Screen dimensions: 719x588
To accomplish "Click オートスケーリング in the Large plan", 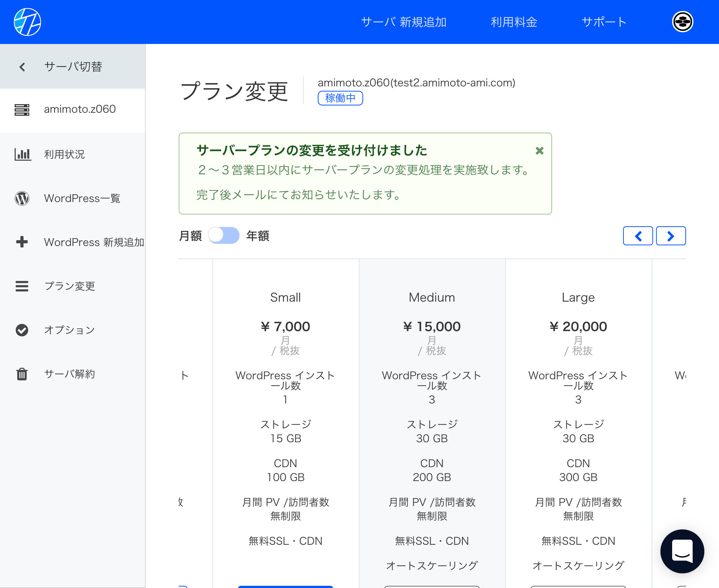I will click(578, 566).
